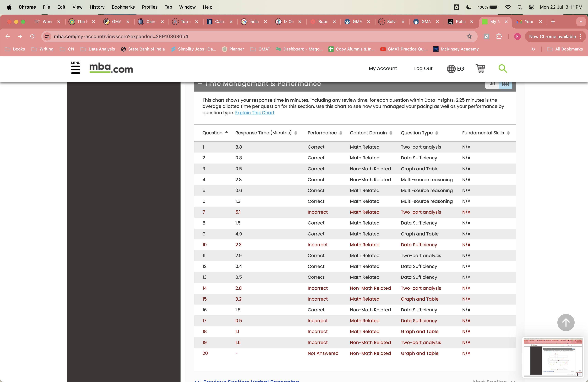Viewport: 588px width, 382px height.
Task: Open the Chrome extensions puzzle icon
Action: pos(499,36)
